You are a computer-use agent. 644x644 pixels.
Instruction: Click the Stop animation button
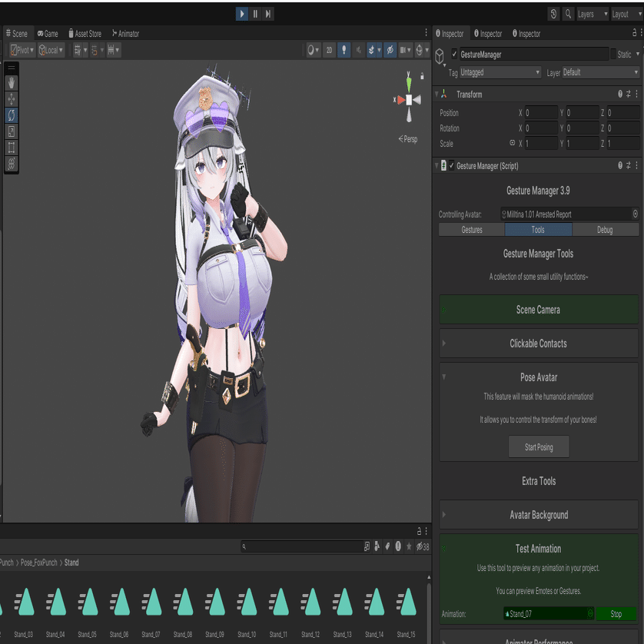[616, 614]
